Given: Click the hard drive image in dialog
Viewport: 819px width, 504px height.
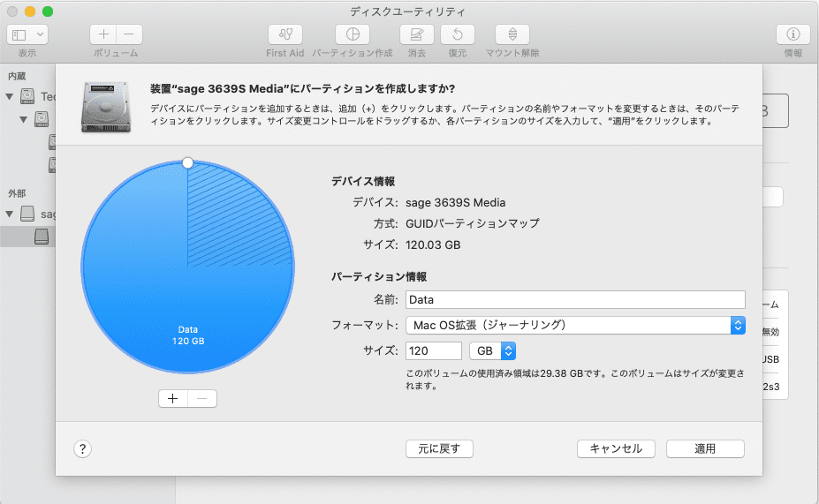Looking at the screenshot, I should click(106, 107).
